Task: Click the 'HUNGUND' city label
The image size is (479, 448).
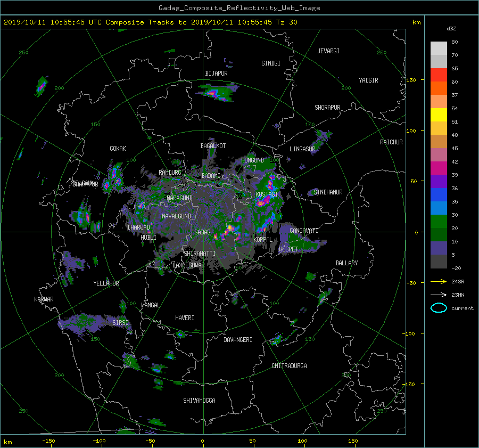Action: 252,160
